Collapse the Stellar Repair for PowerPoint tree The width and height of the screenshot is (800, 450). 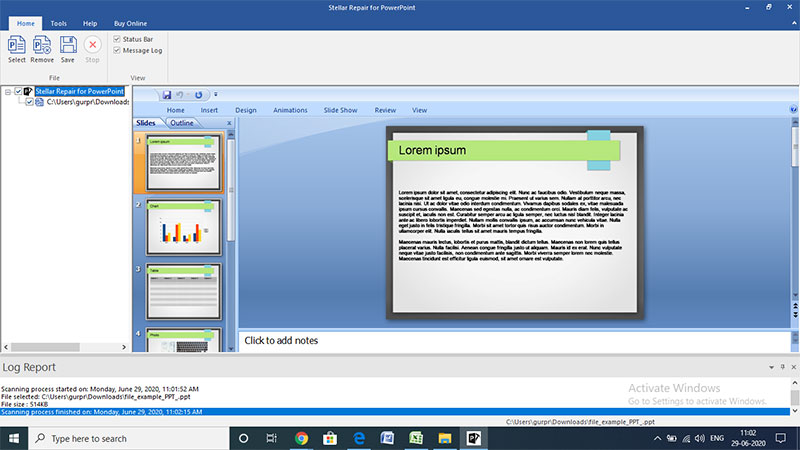(8, 92)
